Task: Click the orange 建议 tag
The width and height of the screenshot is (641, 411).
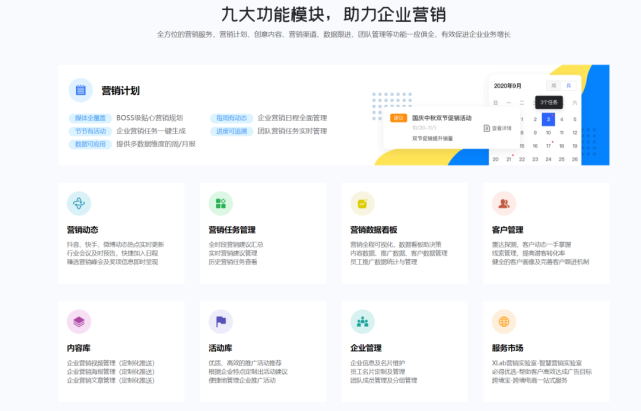Action: tap(398, 118)
